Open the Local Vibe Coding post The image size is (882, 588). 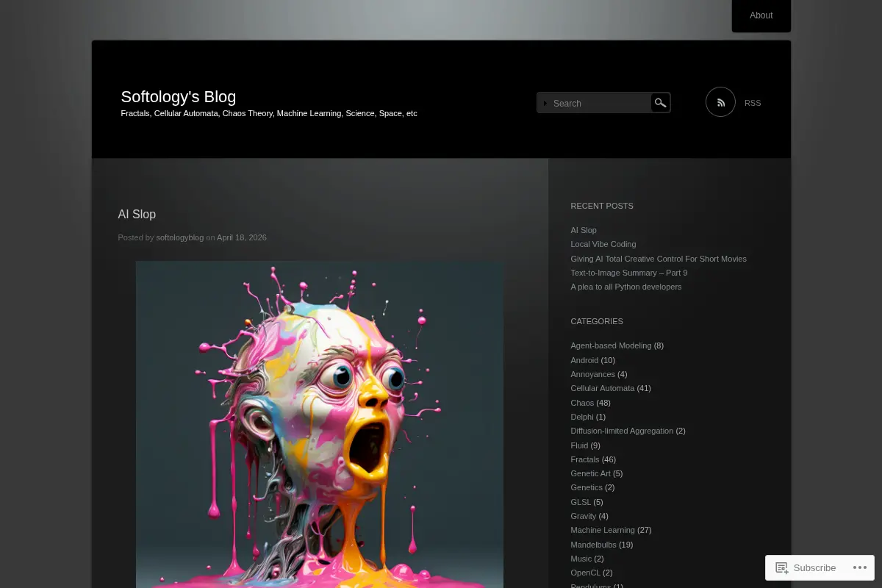pos(603,244)
